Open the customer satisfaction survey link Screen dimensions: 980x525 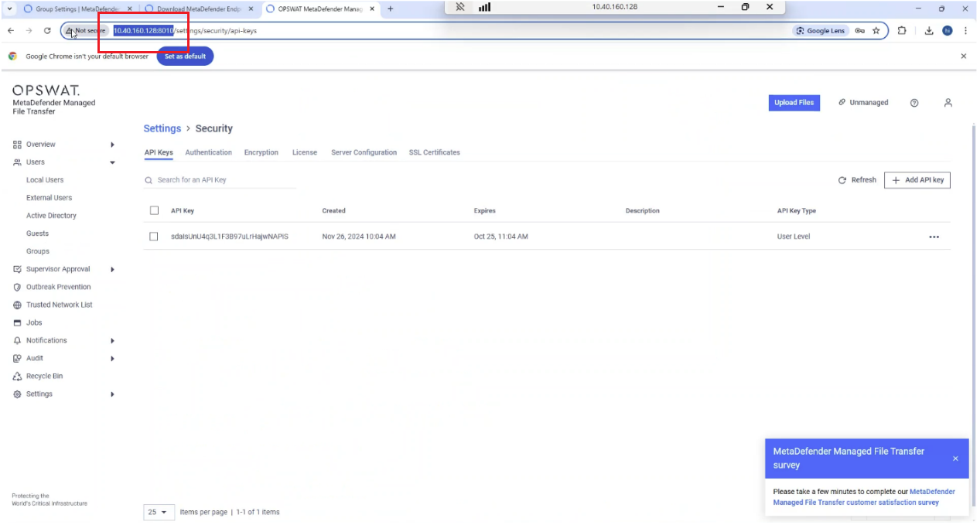click(864, 497)
